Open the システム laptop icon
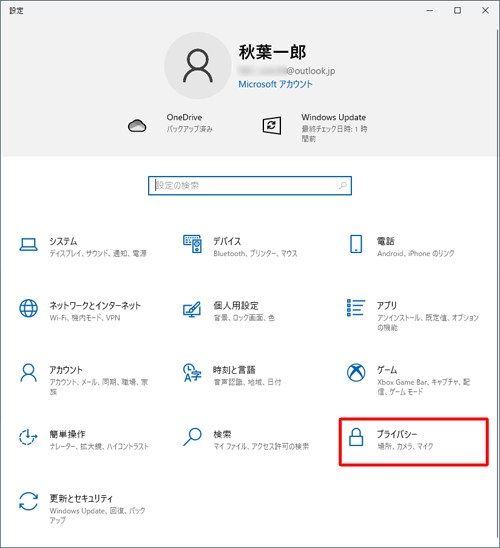Image resolution: width=500 pixels, height=548 pixels. [x=28, y=244]
